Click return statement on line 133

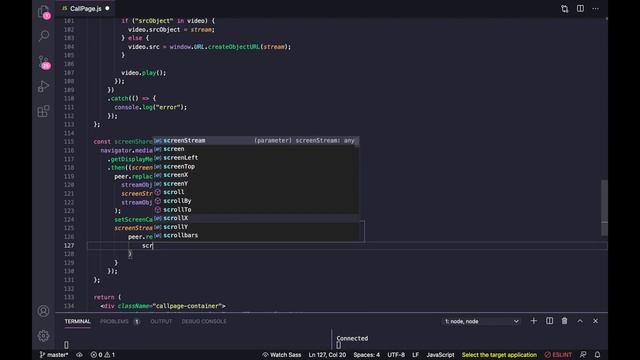pyautogui.click(x=107, y=297)
